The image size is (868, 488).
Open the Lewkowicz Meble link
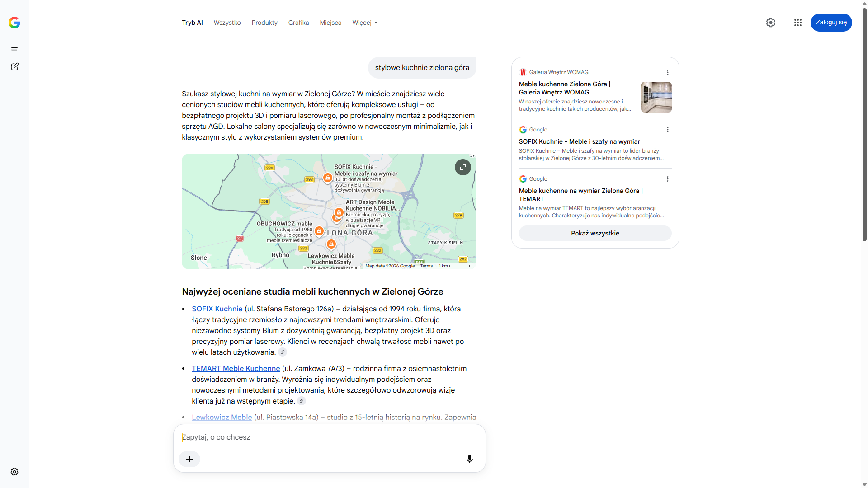pyautogui.click(x=222, y=418)
